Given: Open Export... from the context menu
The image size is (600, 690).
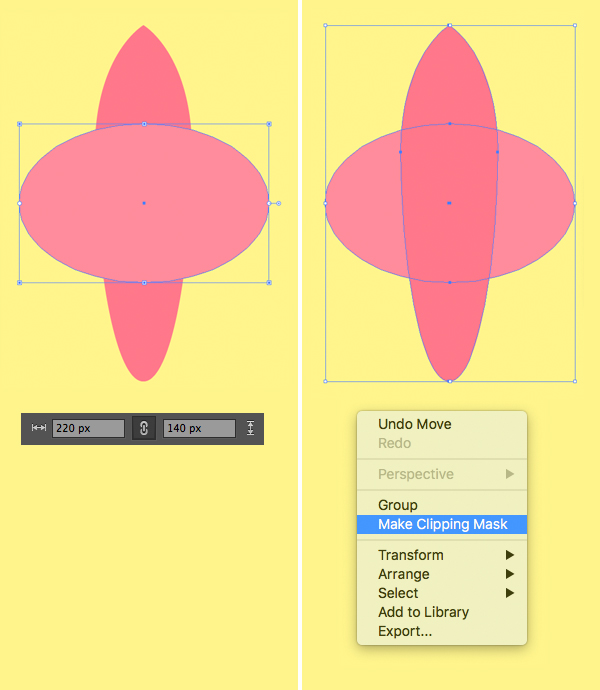Looking at the screenshot, I should point(405,631).
